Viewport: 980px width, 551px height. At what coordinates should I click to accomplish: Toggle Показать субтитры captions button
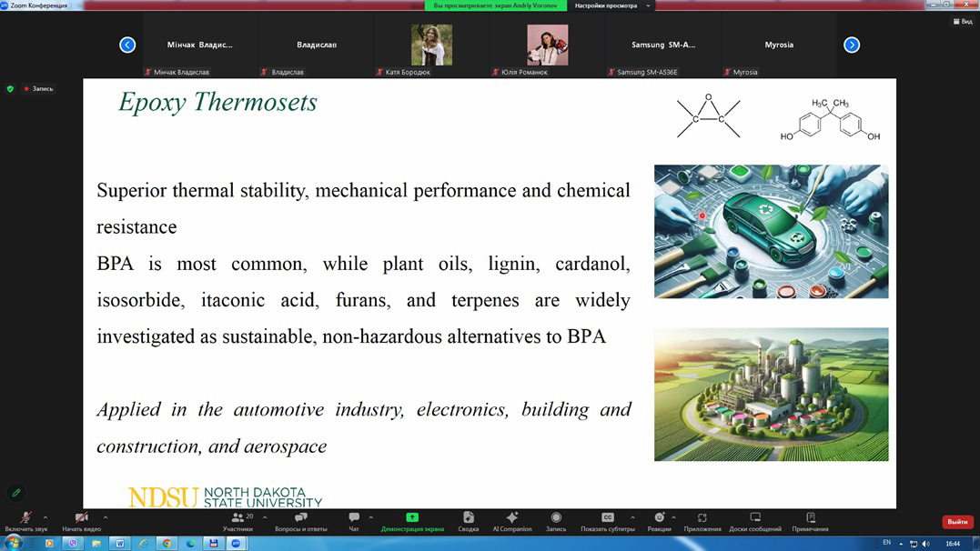pos(607,517)
